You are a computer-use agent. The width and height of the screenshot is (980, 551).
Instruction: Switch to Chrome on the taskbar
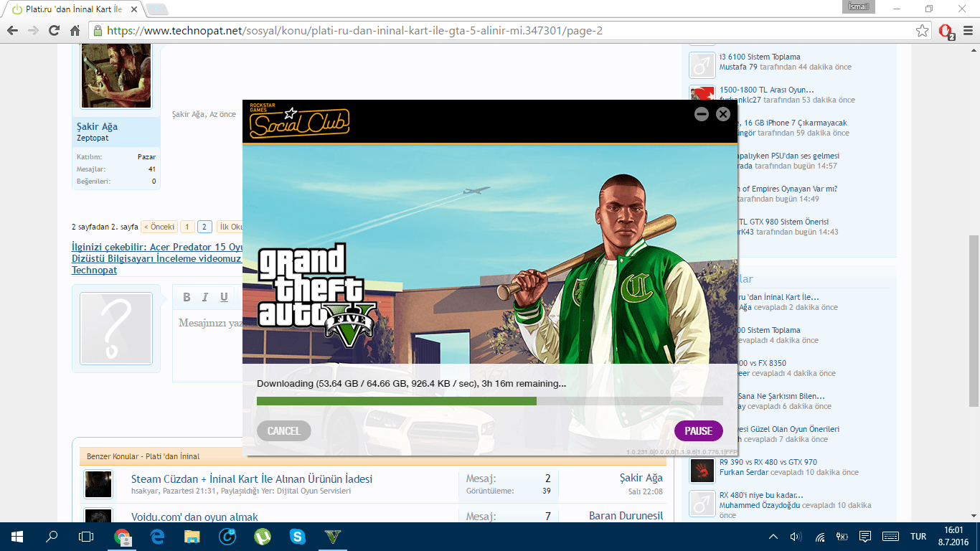pos(123,536)
